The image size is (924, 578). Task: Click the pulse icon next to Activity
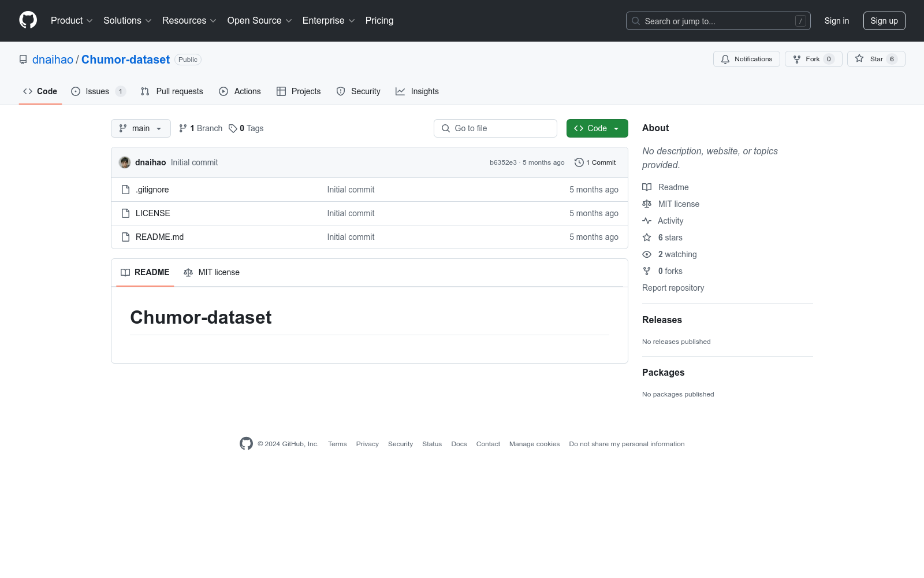point(647,221)
